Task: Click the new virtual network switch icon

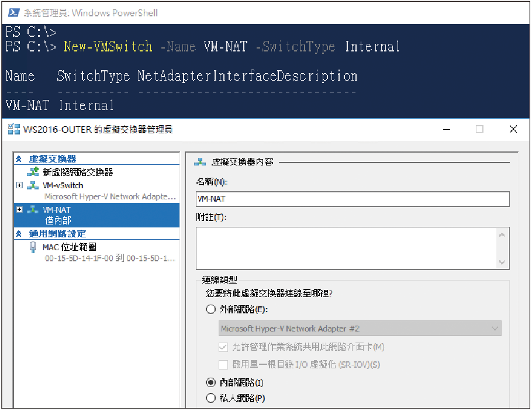Action: click(x=33, y=172)
